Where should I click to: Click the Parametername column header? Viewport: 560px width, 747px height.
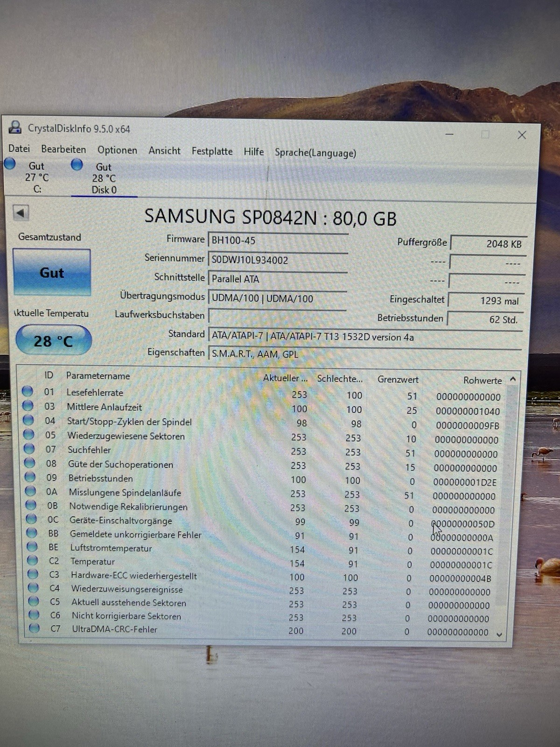98,376
